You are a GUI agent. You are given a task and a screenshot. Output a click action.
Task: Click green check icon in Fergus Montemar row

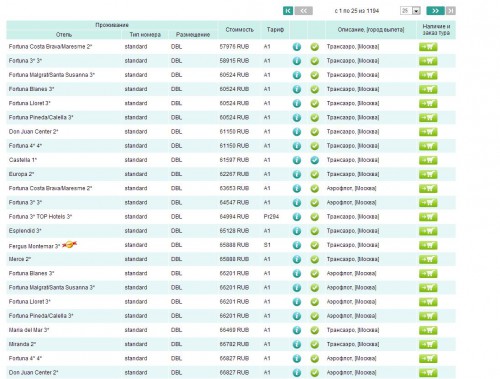coord(315,245)
